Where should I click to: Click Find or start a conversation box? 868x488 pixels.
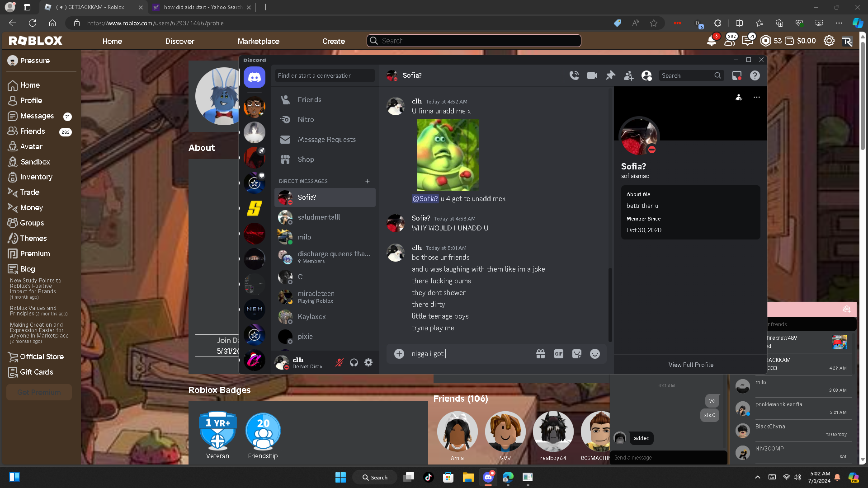[x=325, y=75]
